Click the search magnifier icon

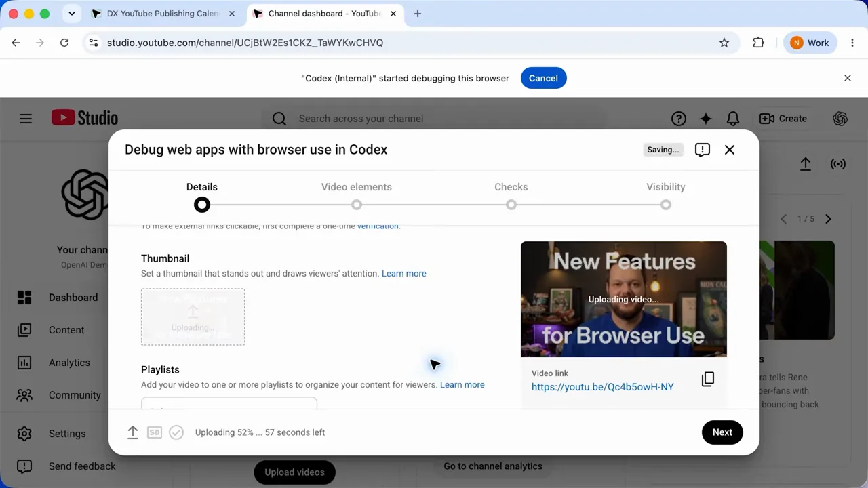(x=279, y=119)
